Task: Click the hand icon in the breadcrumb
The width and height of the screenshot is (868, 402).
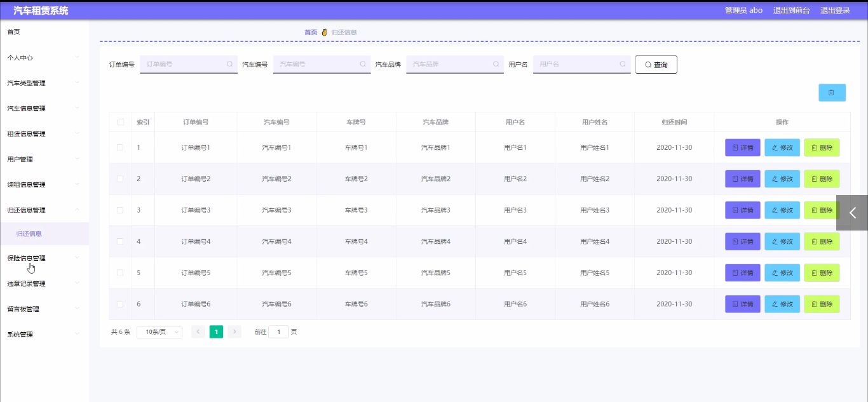Action: (x=324, y=32)
